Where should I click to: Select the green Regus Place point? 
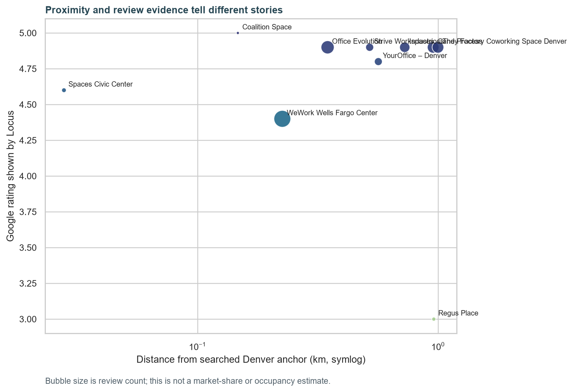(434, 319)
